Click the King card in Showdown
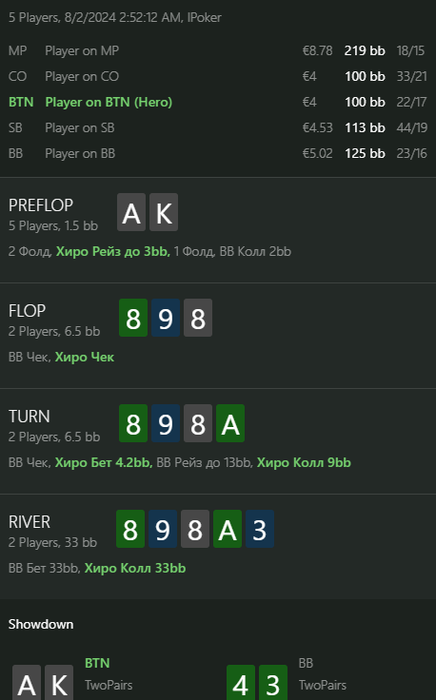Viewport: 436px width, 700px height. point(59,683)
